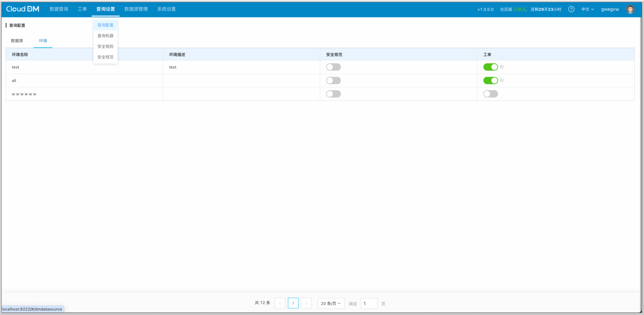
Task: Disable 工单 toggle for all environment
Action: click(x=490, y=80)
